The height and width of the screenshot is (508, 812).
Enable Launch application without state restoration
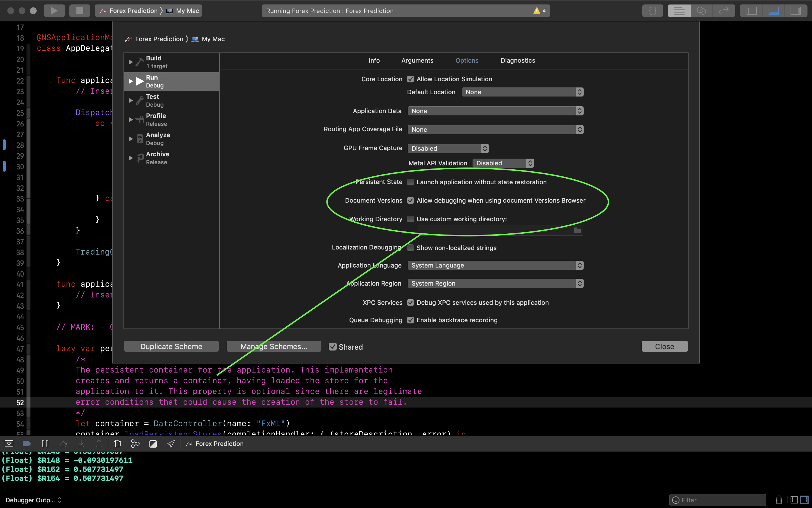410,182
